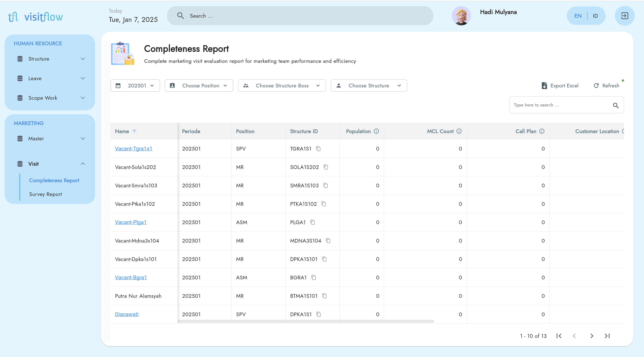Open the Vacant-Tgra1s1 link
Viewport: 644px width, 357px height.
[x=134, y=149]
